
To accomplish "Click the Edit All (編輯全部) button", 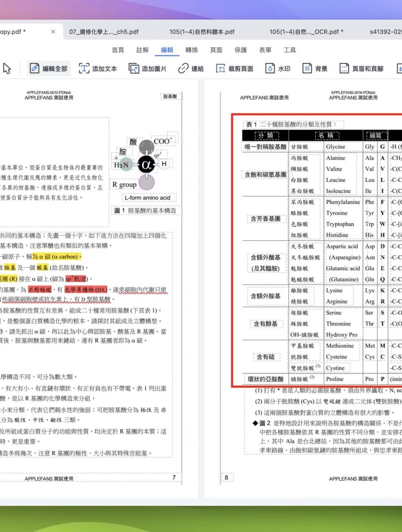I will [x=48, y=69].
